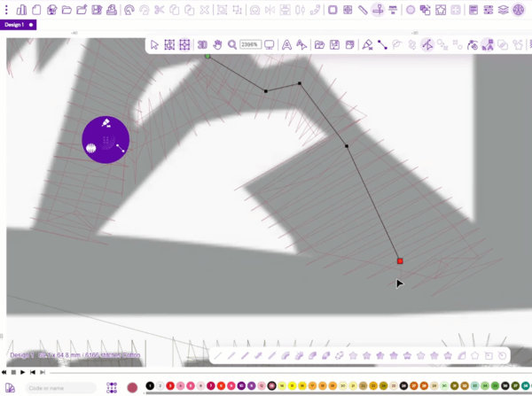Image resolution: width=532 pixels, height=396 pixels.
Task: Activate the hand pan tool
Action: [217, 44]
